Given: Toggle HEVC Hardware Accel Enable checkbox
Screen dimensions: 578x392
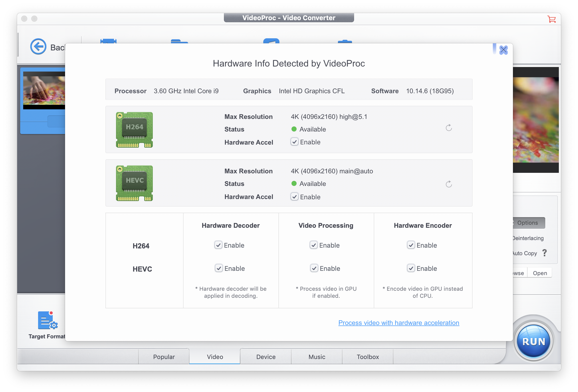Looking at the screenshot, I should click(x=294, y=197).
